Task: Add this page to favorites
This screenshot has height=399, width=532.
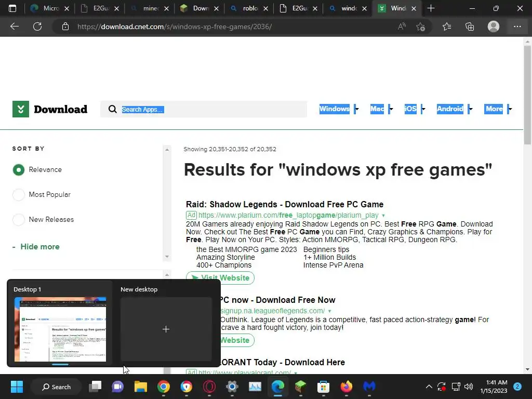Action: 421,26
